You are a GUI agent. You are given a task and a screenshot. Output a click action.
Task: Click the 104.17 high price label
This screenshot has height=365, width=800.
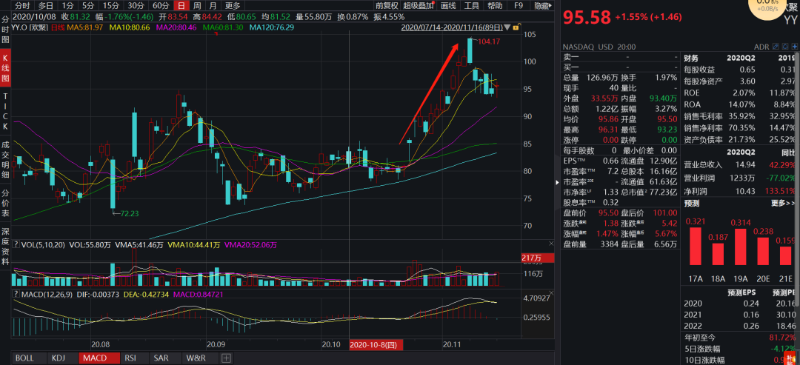point(488,41)
